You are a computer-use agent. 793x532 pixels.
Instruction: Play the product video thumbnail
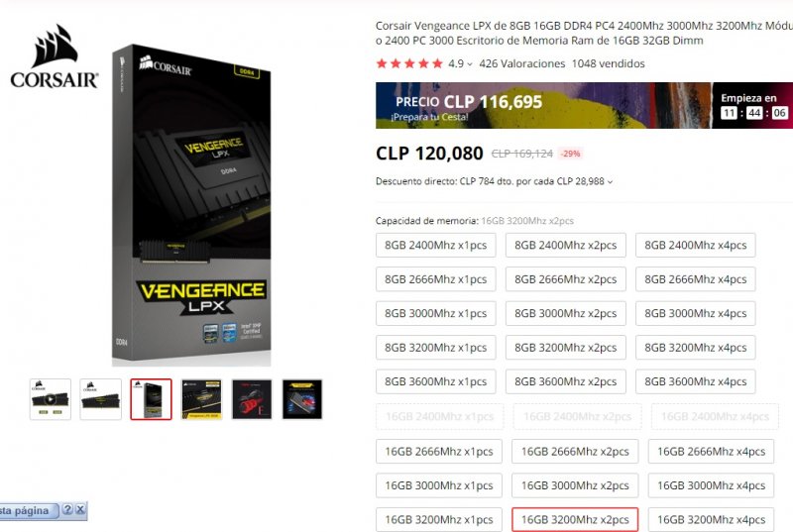tap(51, 399)
